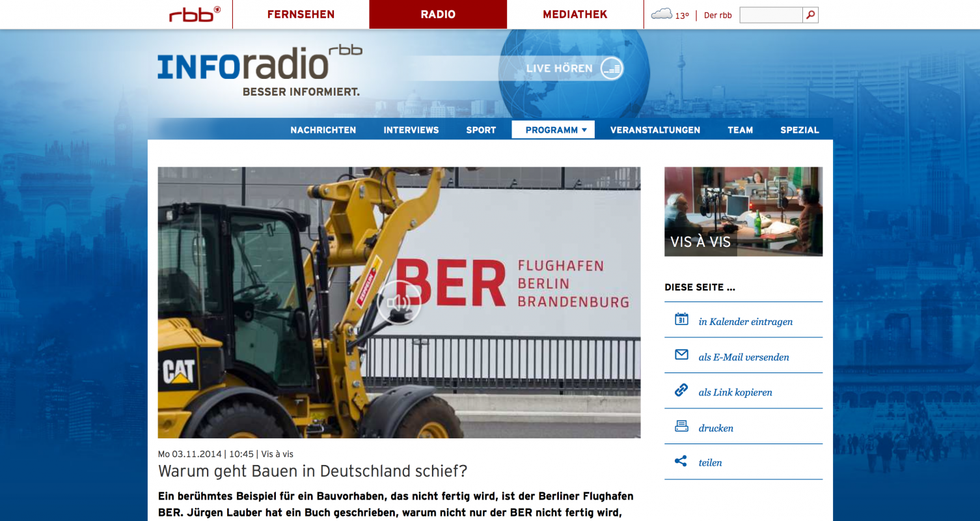Select the RADIO tab

click(x=438, y=14)
